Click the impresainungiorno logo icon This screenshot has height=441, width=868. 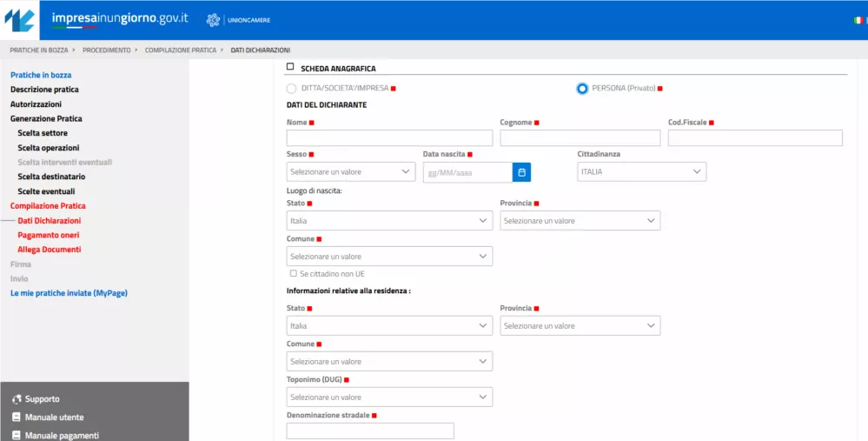(21, 19)
